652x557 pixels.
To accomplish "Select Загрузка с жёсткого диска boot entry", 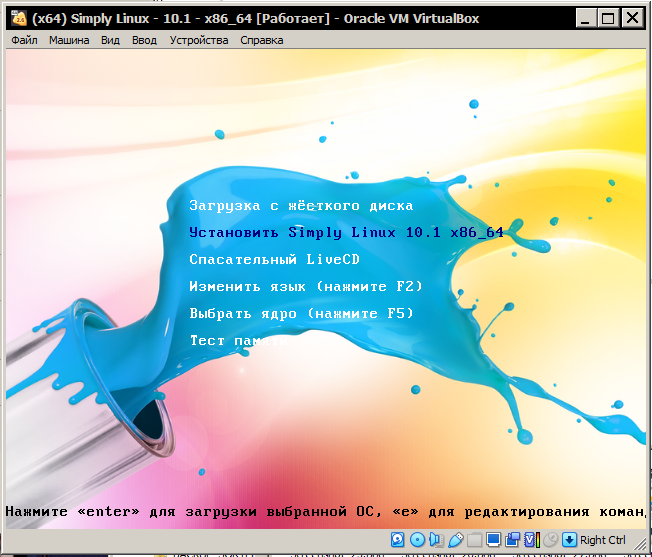I will click(x=301, y=205).
